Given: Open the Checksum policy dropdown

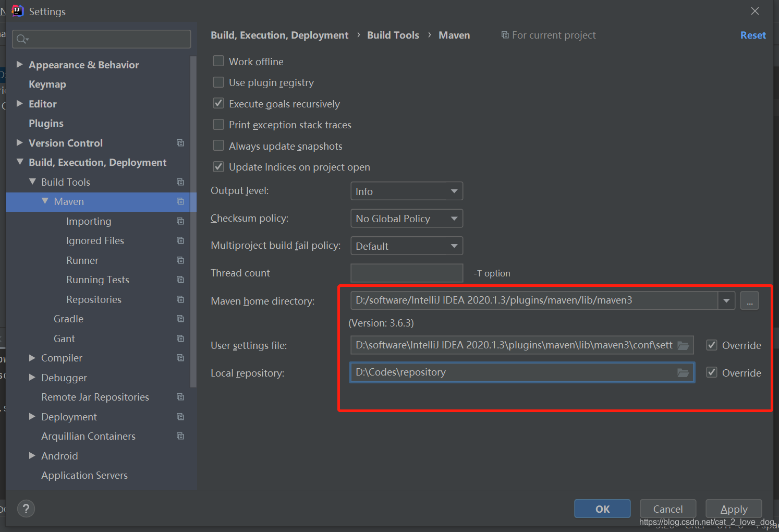Looking at the screenshot, I should coord(407,219).
